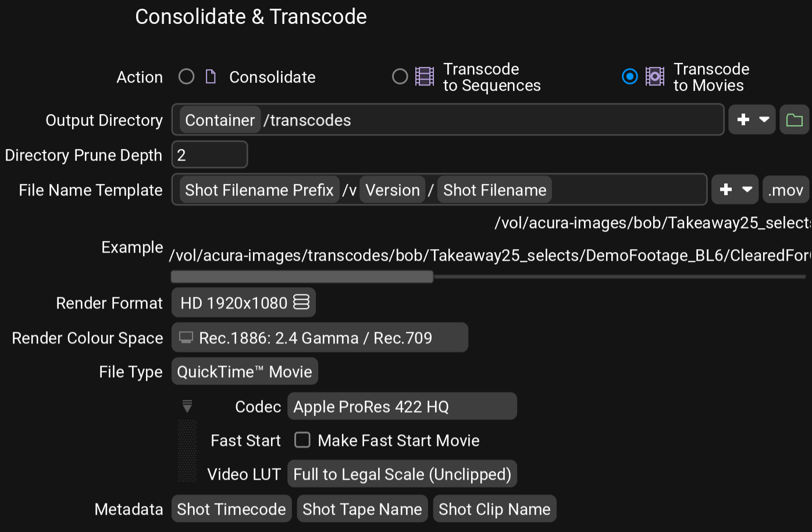Click the plus icon beside File Name Template
This screenshot has height=532, width=812.
[726, 190]
